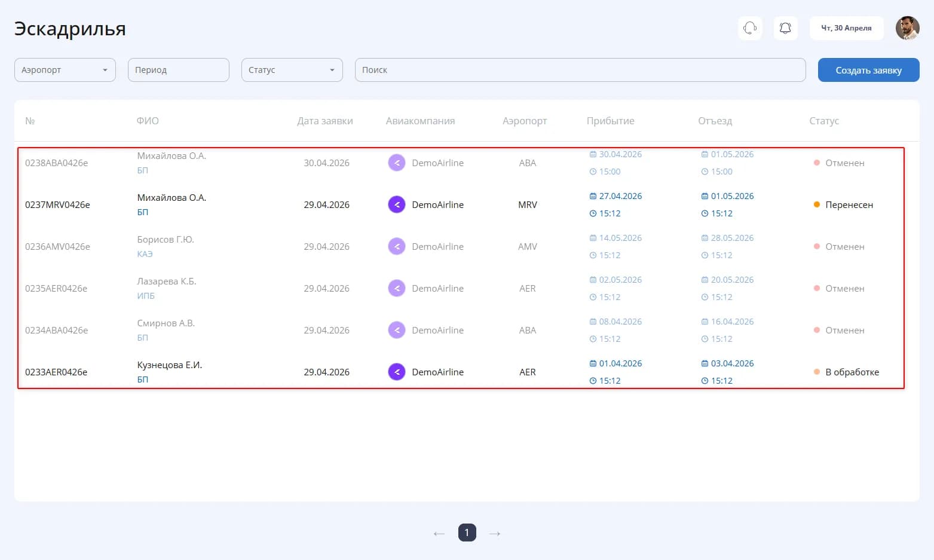934x560 pixels.
Task: Click DemoAirline logo in row 0237MRV0426e
Action: (397, 204)
